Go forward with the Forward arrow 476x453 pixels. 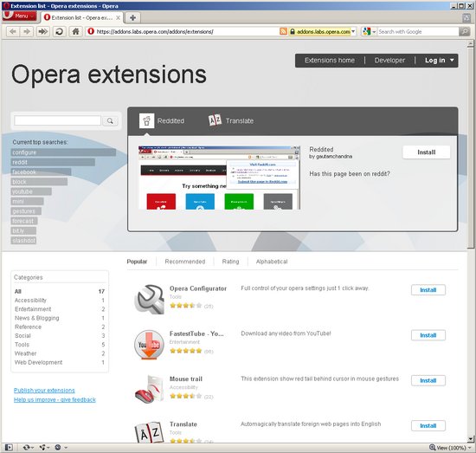[27, 31]
